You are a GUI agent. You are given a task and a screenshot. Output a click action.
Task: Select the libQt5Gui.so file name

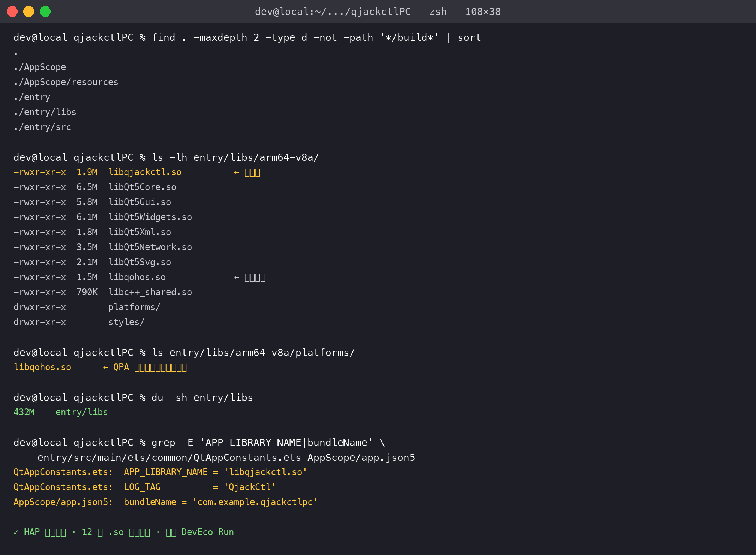[x=139, y=202]
